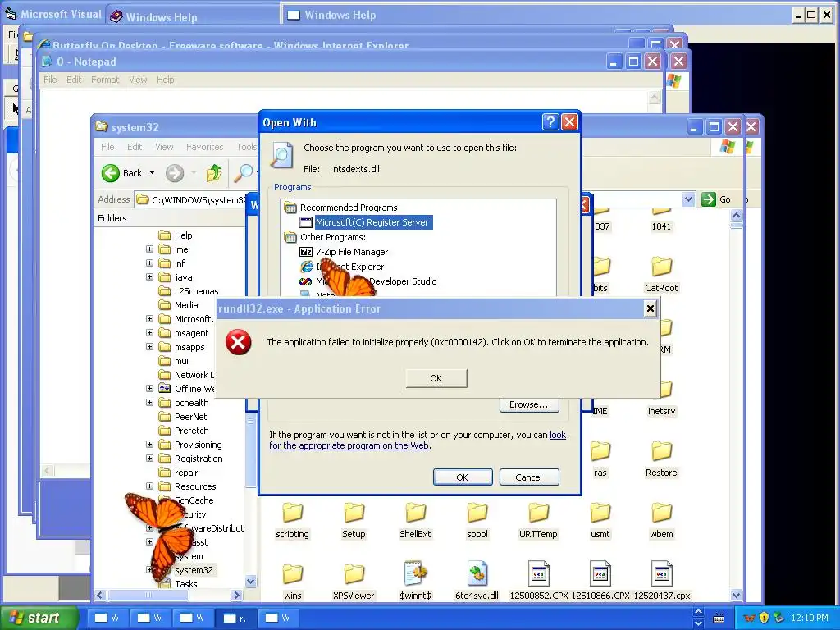Open View menu in the system32 window
Image resolution: width=840 pixels, height=630 pixels.
click(164, 147)
